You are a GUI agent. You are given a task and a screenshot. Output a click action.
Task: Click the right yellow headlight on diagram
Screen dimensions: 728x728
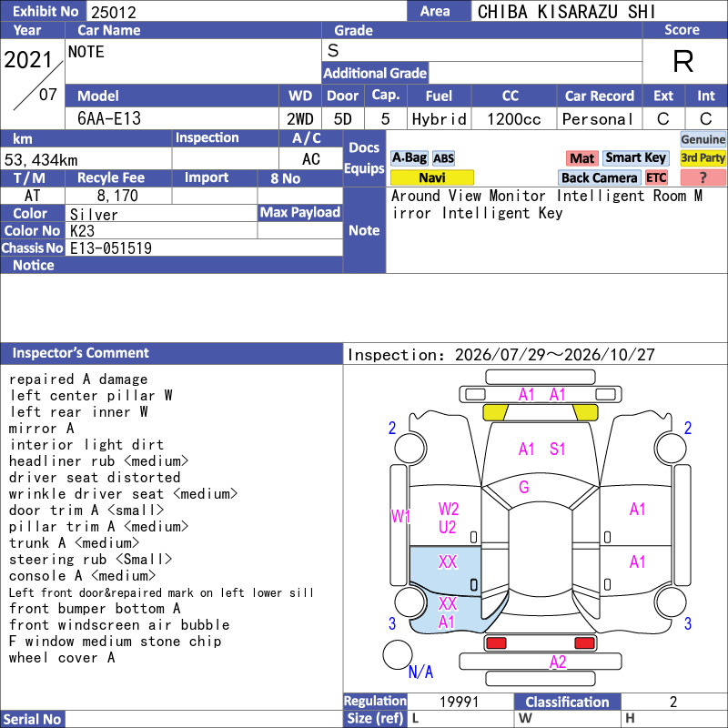tap(585, 412)
